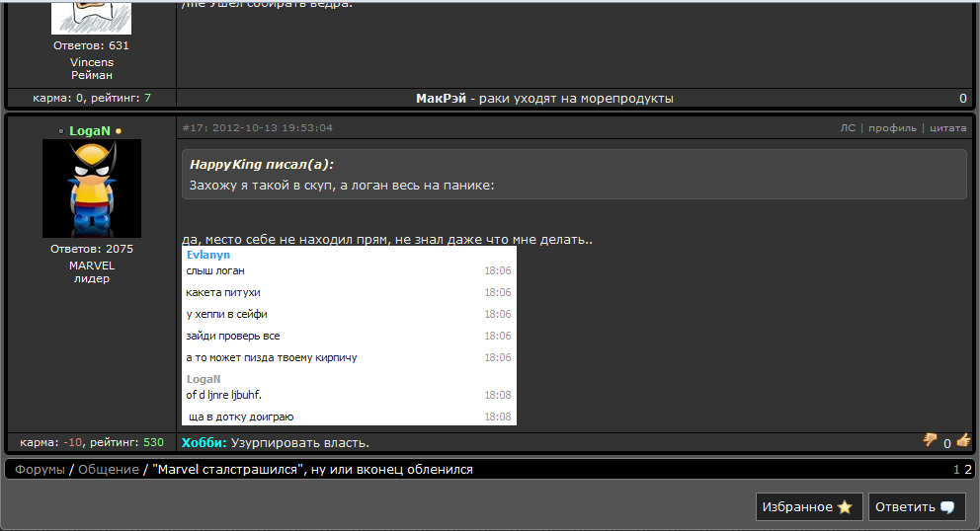Click small square icon before LogaN name
The height and width of the screenshot is (531, 980).
[x=61, y=131]
